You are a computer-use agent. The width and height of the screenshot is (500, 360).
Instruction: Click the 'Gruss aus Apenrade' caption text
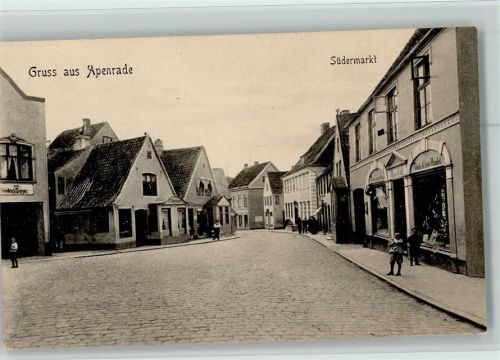pyautogui.click(x=81, y=71)
